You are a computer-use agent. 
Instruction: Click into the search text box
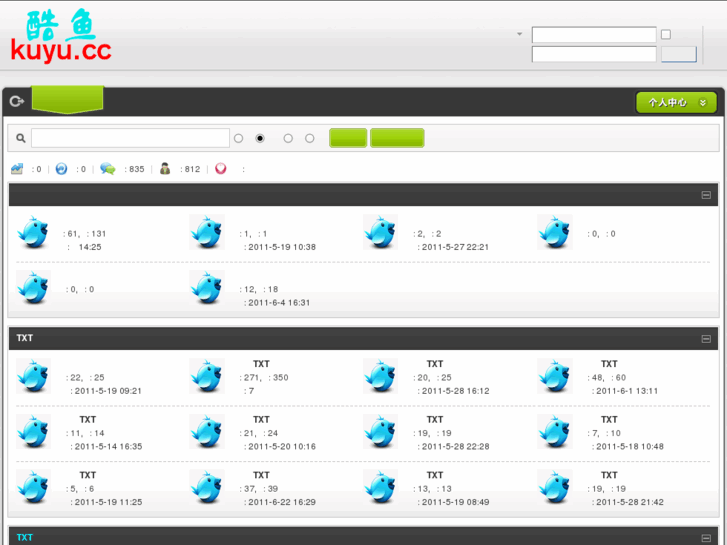(x=130, y=138)
